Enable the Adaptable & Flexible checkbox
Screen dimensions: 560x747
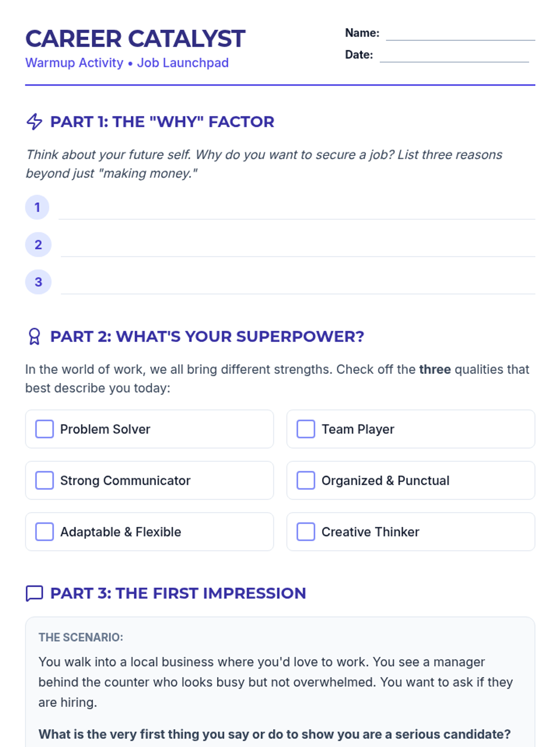[45, 532]
